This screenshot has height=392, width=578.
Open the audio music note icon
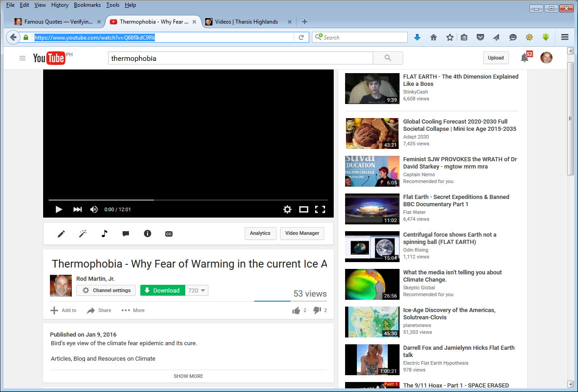pos(104,233)
